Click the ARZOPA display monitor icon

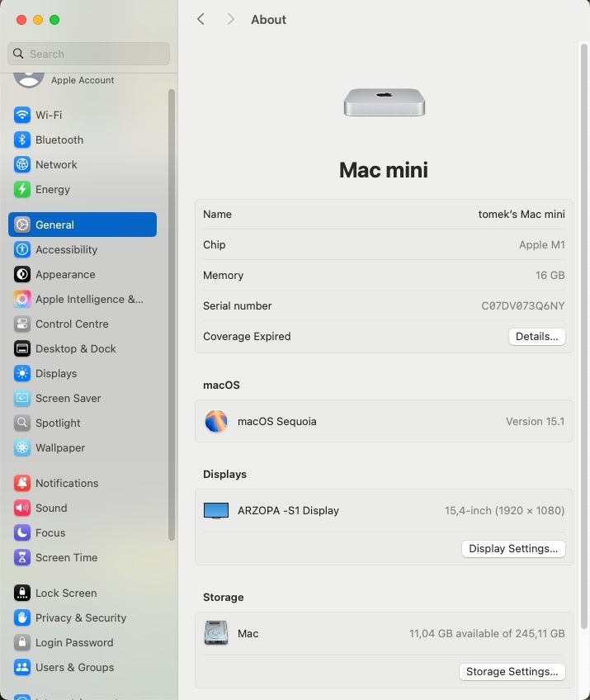(216, 511)
